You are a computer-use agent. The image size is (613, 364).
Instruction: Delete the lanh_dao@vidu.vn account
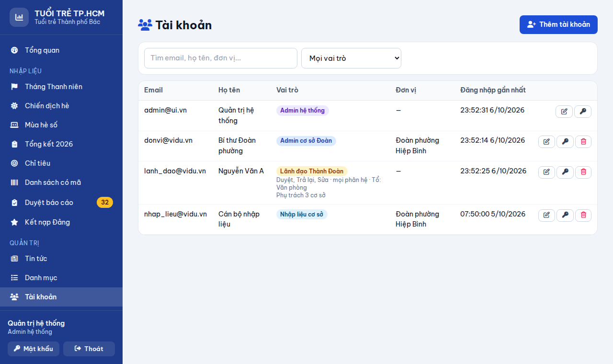[x=583, y=172]
